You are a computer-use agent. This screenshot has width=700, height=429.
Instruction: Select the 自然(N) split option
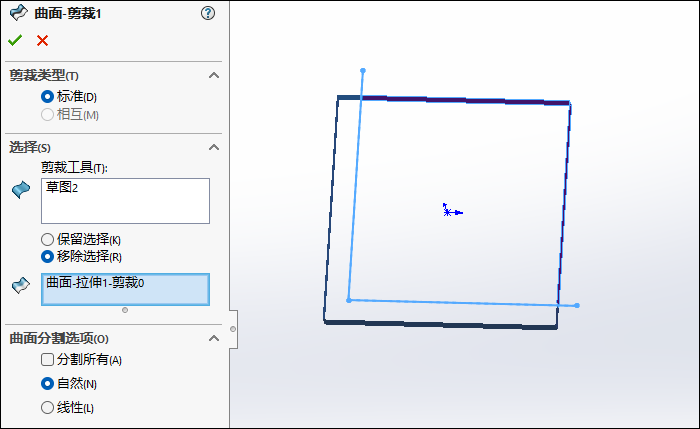[x=47, y=383]
